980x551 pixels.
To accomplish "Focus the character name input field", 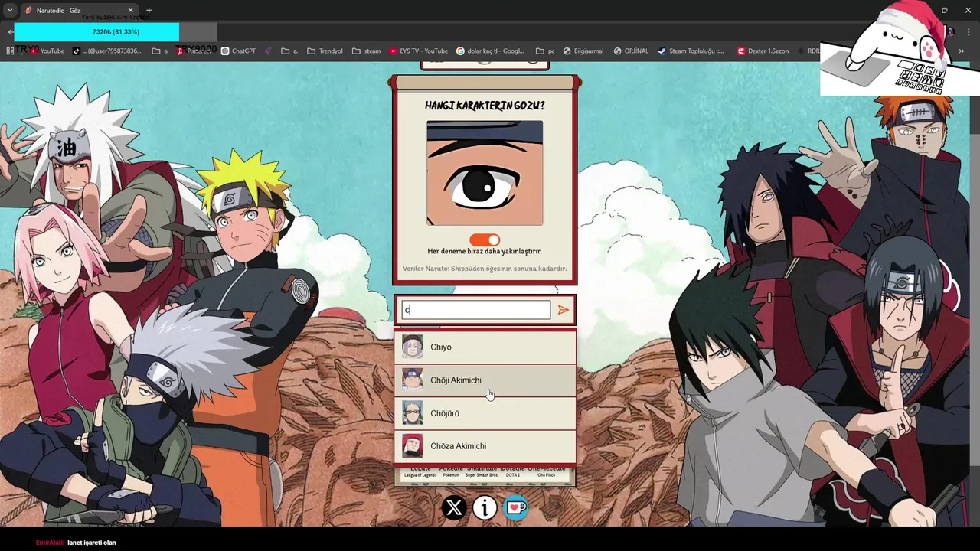I will pyautogui.click(x=475, y=310).
